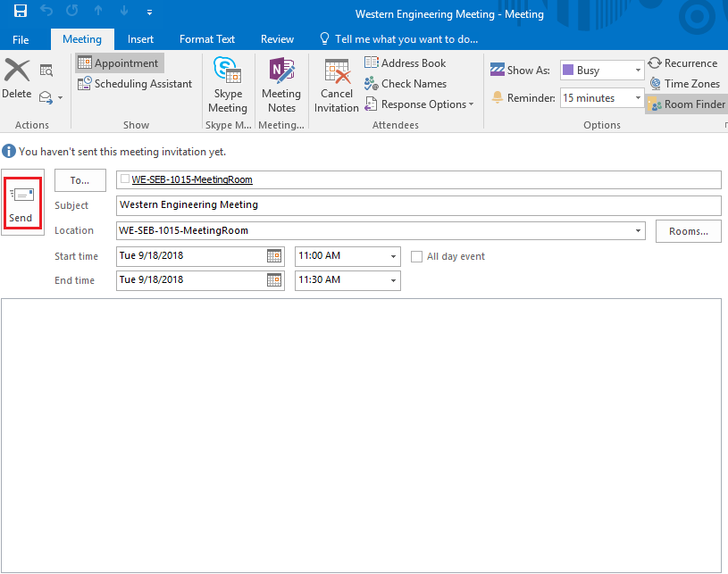This screenshot has height=574, width=728.
Task: Click Check Names in Attendees
Action: pyautogui.click(x=405, y=84)
